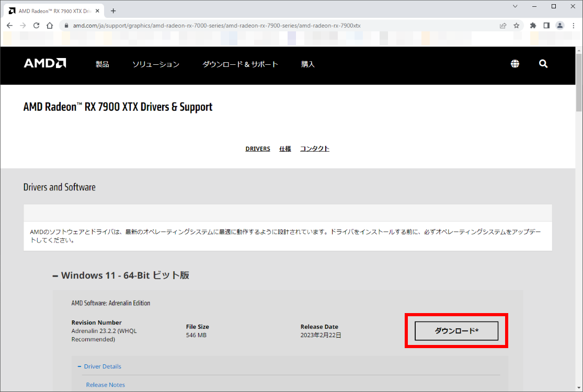Select the AMD Radeon RX 7900 XTX tab

(x=52, y=11)
